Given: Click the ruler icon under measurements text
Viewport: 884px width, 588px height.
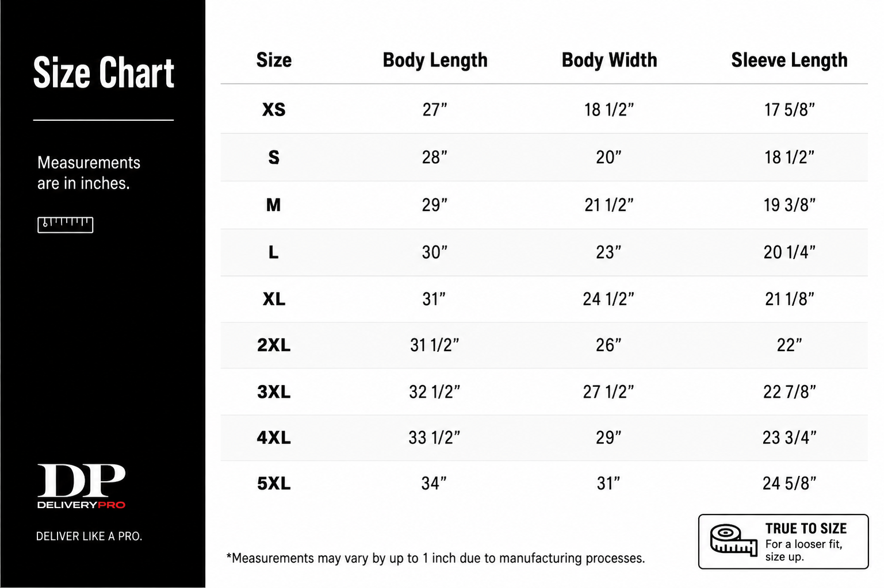Looking at the screenshot, I should [65, 225].
